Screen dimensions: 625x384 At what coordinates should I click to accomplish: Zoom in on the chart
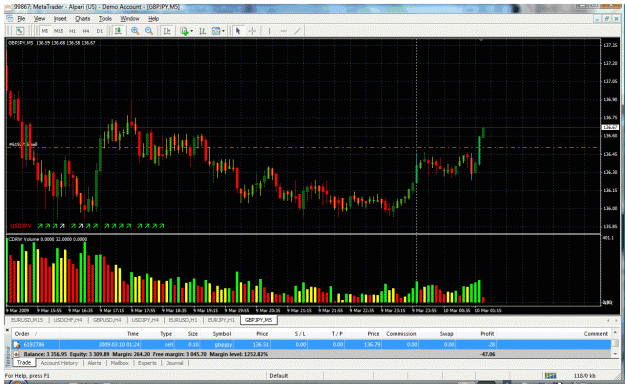135,31
